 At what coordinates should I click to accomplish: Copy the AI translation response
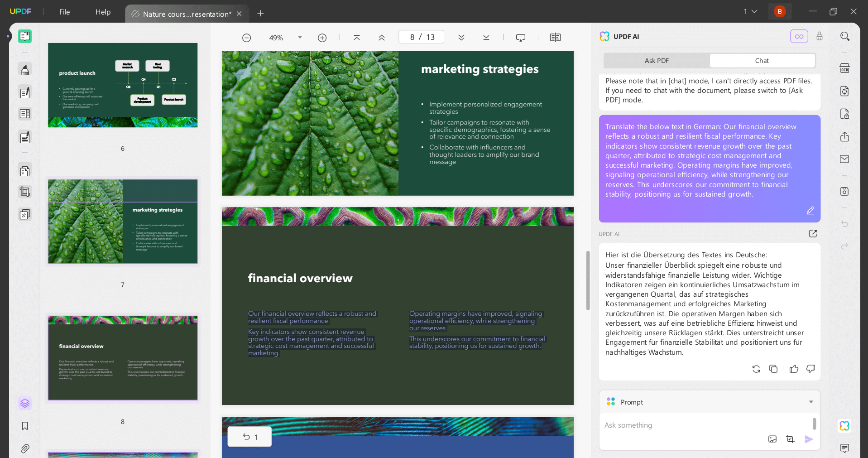(773, 369)
